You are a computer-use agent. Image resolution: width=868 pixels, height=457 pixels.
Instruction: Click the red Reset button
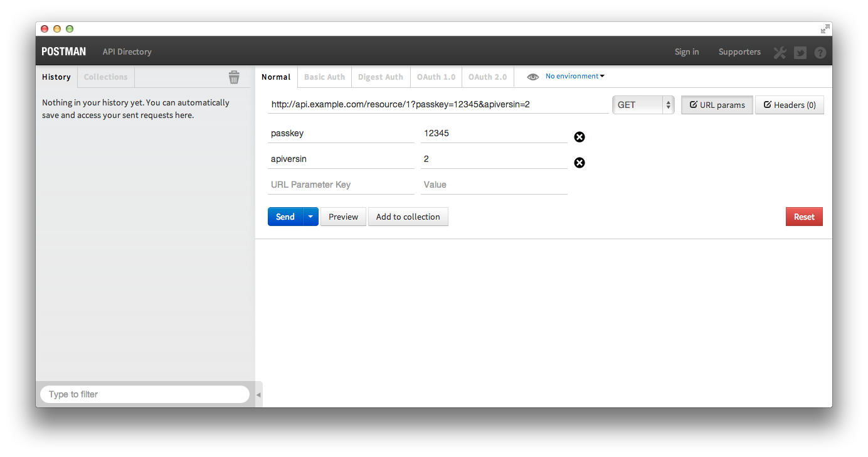click(804, 217)
